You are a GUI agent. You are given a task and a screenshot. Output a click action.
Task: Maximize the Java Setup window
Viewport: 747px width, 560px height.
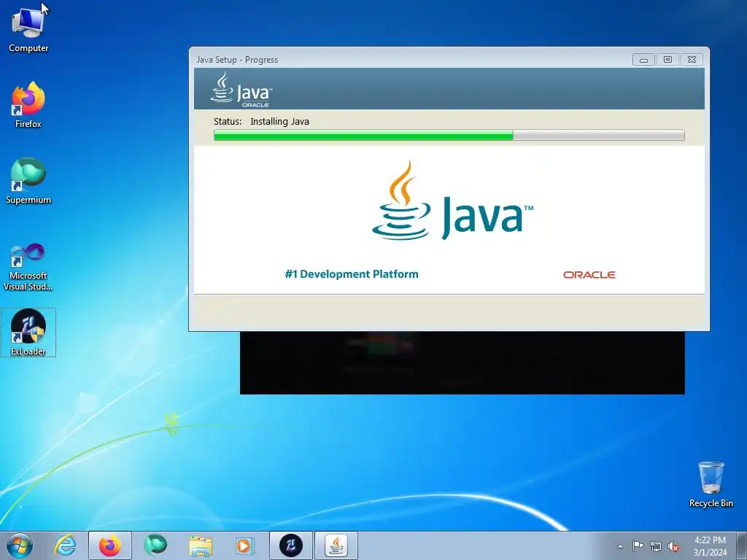[667, 60]
